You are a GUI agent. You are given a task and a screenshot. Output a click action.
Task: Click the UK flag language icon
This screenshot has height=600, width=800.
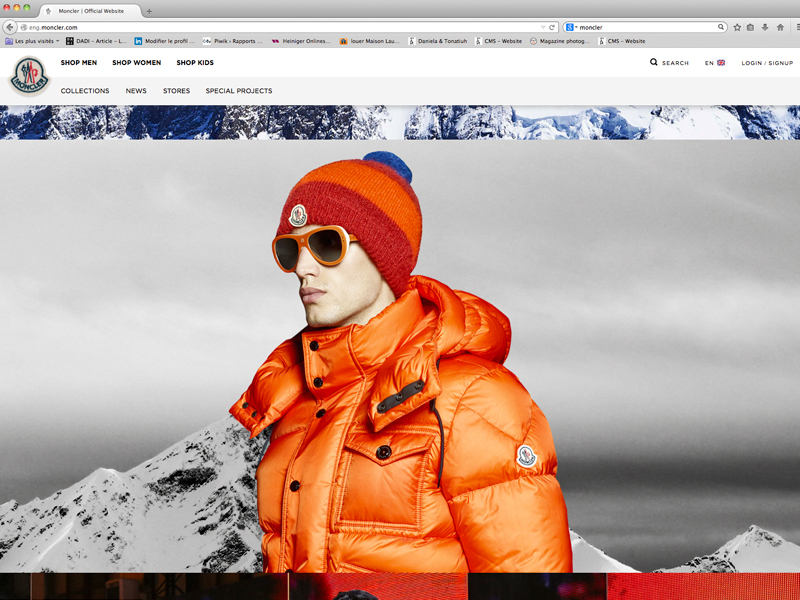[721, 63]
